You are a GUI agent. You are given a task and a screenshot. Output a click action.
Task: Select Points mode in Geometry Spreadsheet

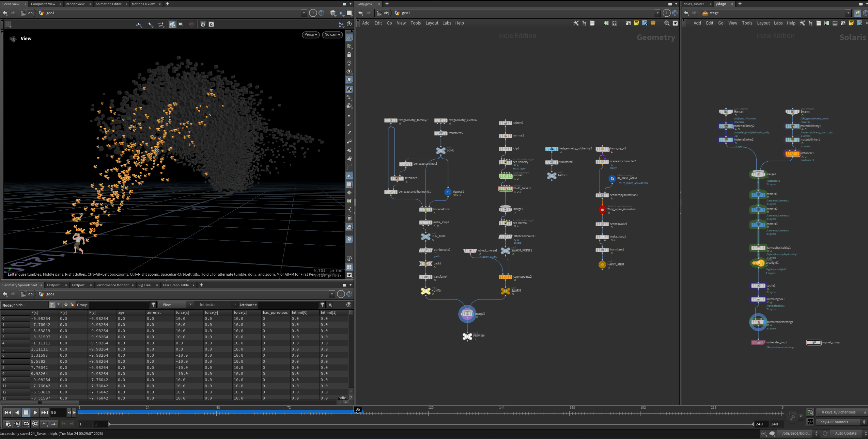52,305
